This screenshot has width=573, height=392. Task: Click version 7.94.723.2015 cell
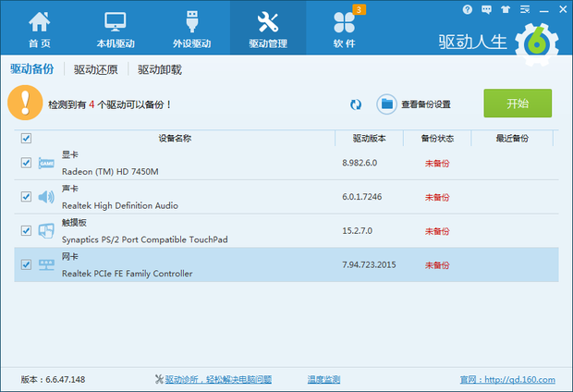[x=369, y=264]
